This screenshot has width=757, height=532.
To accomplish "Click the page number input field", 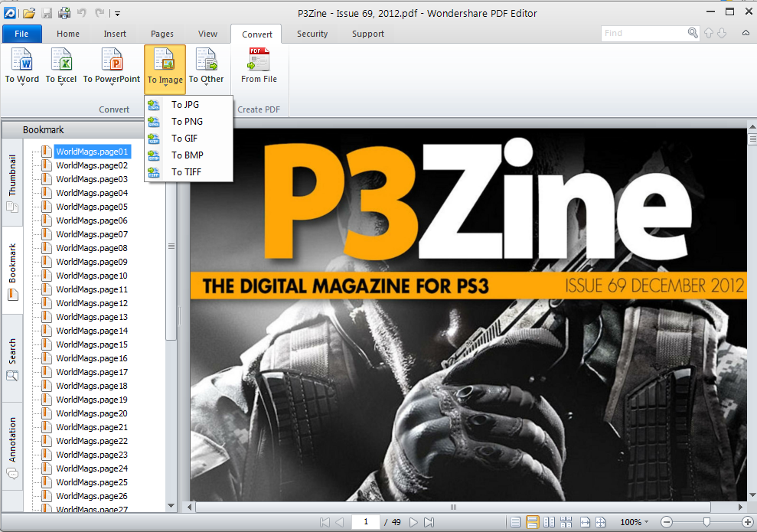I will (x=365, y=521).
